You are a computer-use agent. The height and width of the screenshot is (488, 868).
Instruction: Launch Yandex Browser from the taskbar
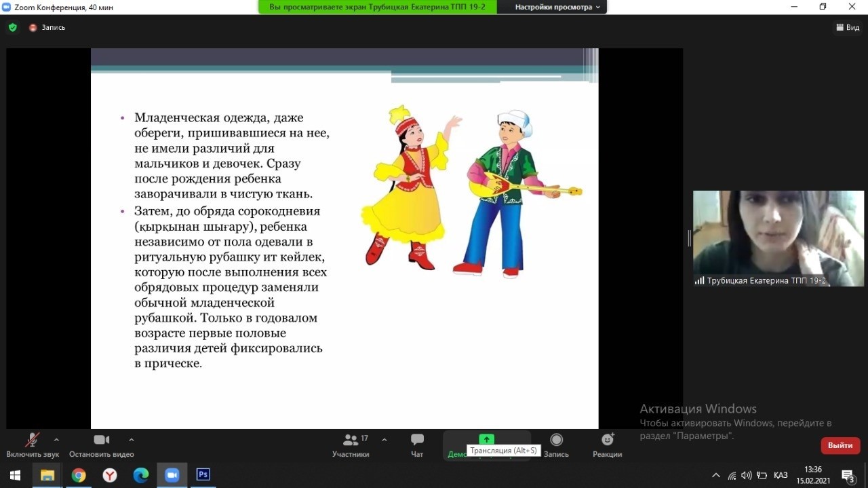[110, 475]
